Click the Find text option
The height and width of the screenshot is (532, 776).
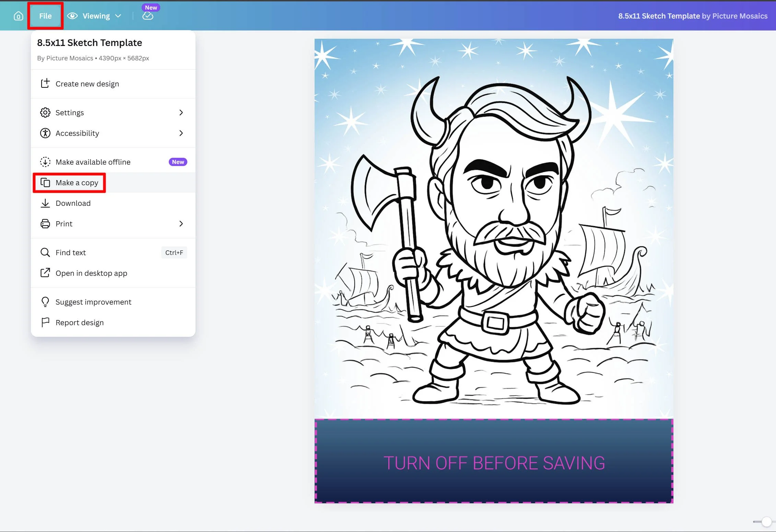(71, 252)
